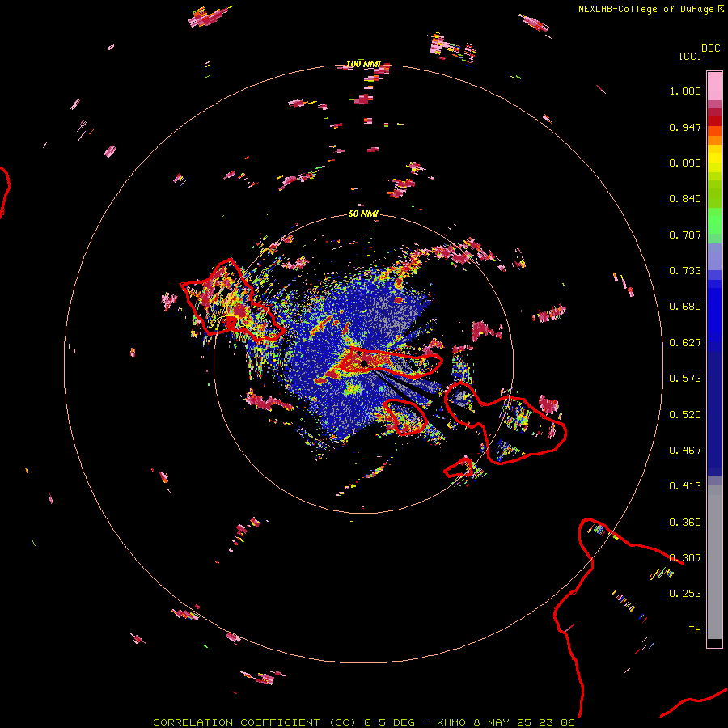This screenshot has height=728, width=728.
Task: Click the black radar site center dot
Action: [365, 363]
